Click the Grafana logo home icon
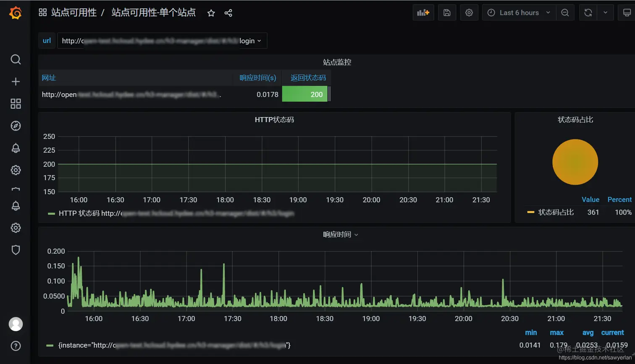Image resolution: width=635 pixels, height=364 pixels. click(16, 13)
